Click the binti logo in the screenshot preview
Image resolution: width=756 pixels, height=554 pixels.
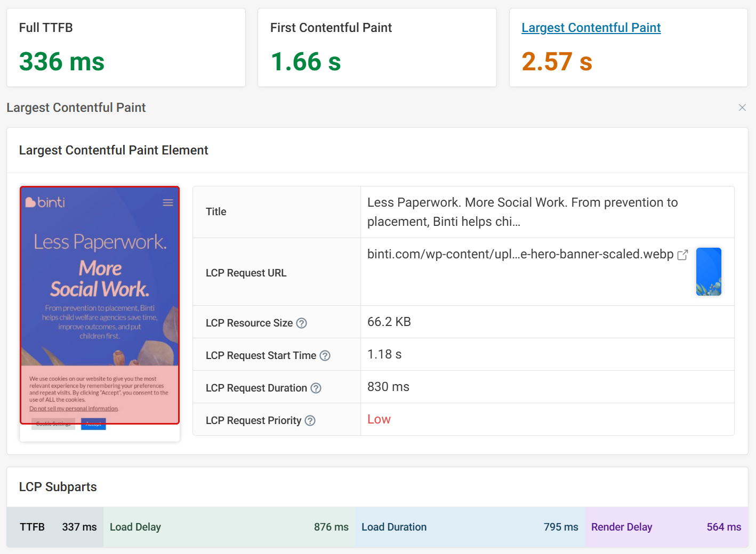pos(46,202)
